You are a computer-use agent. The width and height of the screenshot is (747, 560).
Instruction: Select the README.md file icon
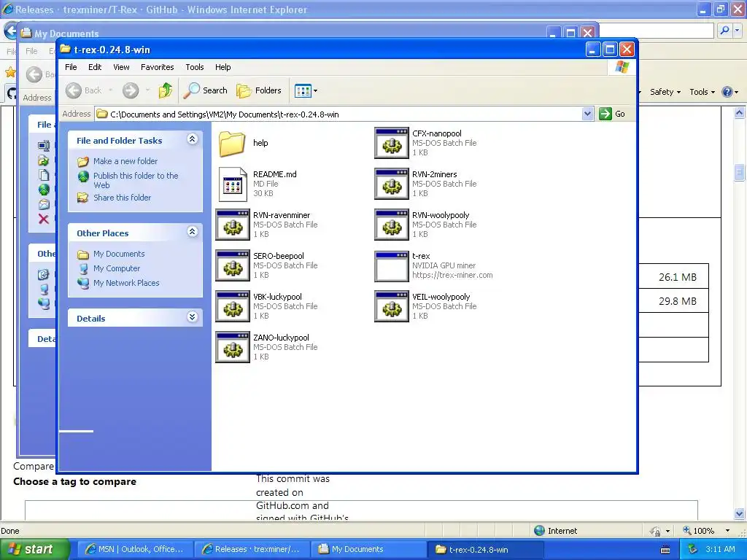pyautogui.click(x=233, y=184)
